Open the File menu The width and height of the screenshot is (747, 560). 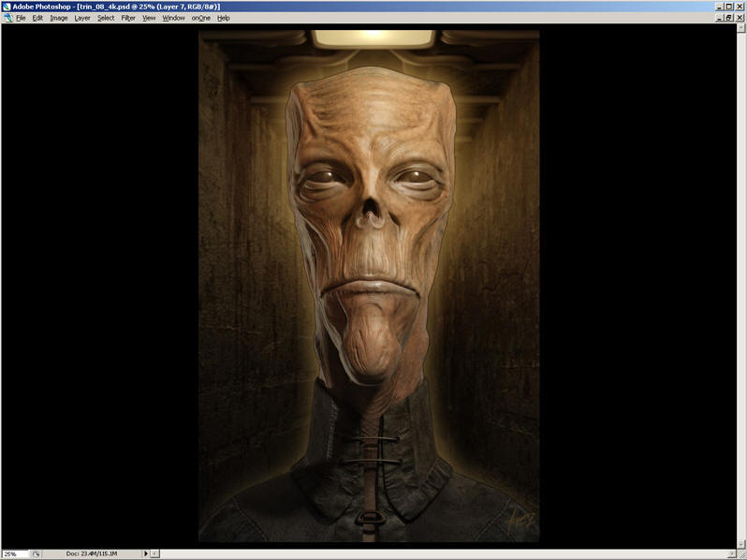click(21, 18)
